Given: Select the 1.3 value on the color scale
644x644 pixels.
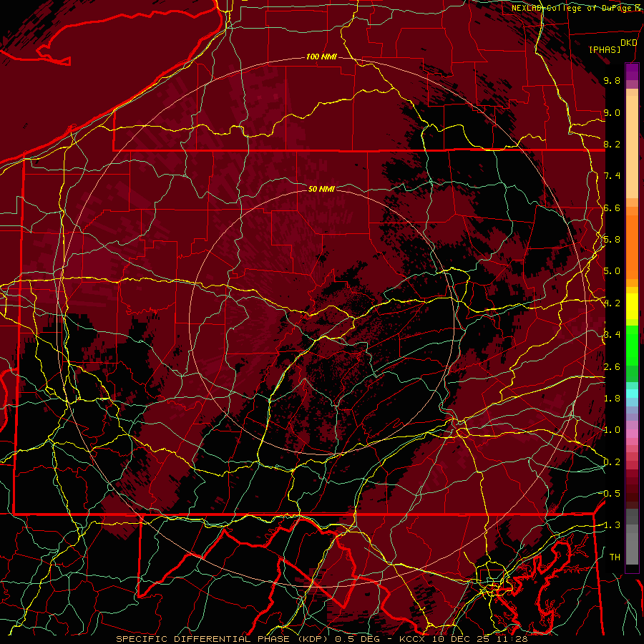Looking at the screenshot, I should [x=611, y=526].
